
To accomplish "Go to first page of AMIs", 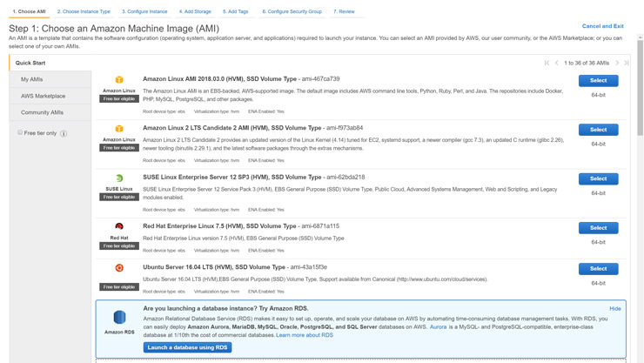I will (547, 63).
